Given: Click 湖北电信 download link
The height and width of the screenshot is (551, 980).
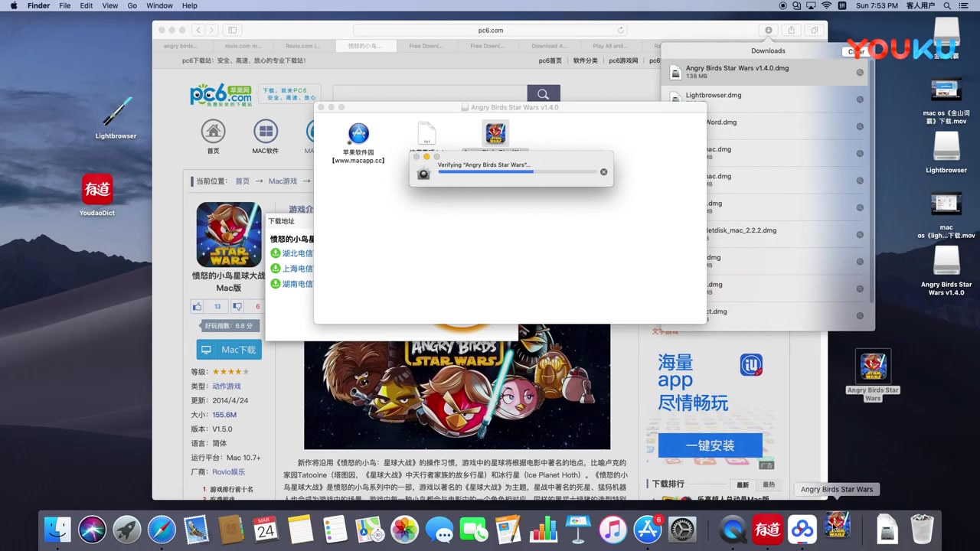Looking at the screenshot, I should pos(297,253).
